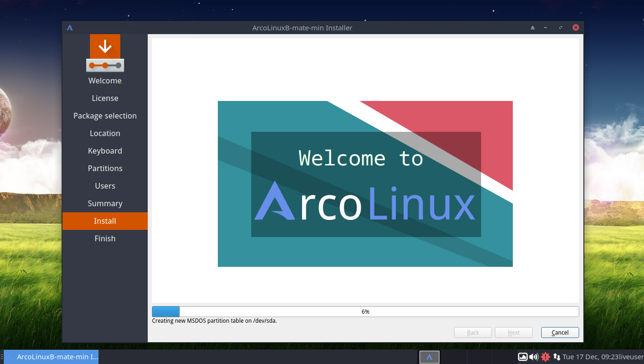The height and width of the screenshot is (364, 644).
Task: Select the Welcome step in the sidebar
Action: click(x=105, y=81)
